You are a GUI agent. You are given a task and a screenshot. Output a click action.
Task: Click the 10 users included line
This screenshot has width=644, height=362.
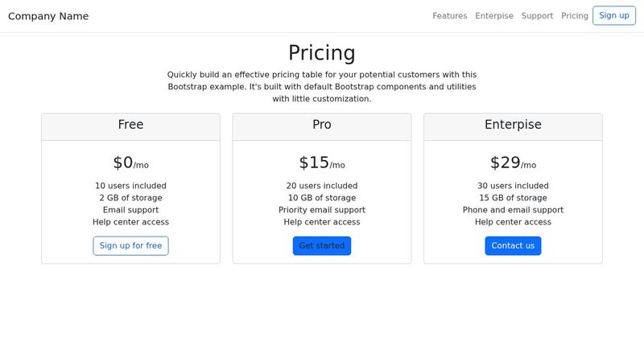(130, 186)
